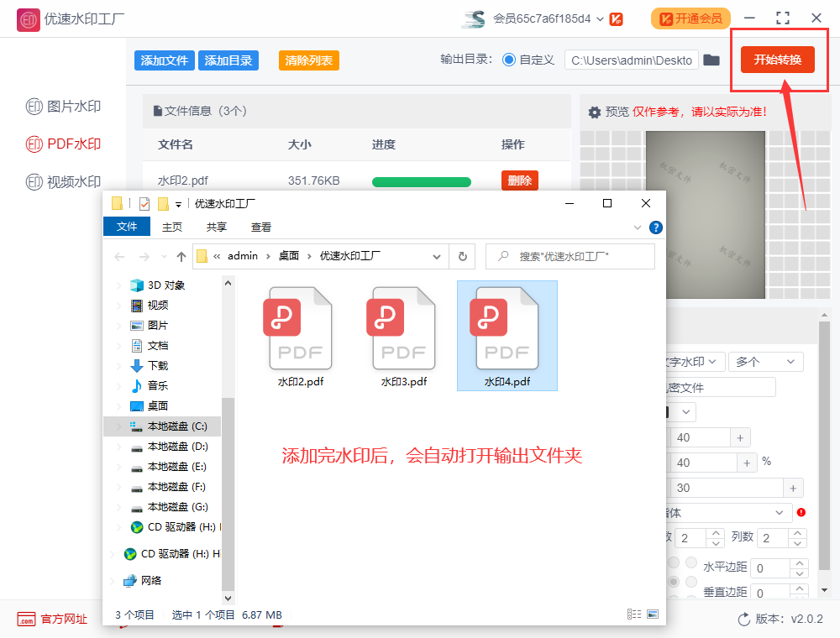840x638 pixels.
Task: Click the Explorer search magnifier icon
Action: pyautogui.click(x=503, y=256)
